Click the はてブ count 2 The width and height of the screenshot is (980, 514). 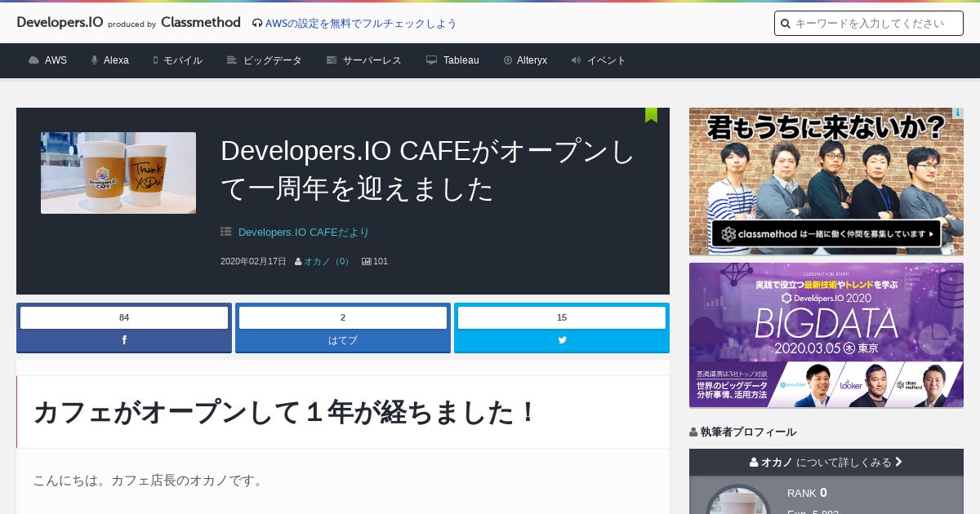(x=343, y=317)
